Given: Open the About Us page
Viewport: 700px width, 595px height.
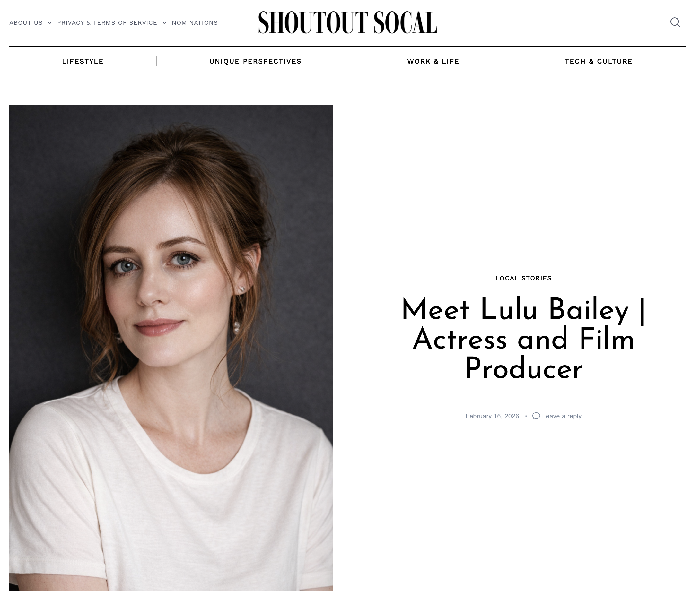Looking at the screenshot, I should pyautogui.click(x=26, y=22).
